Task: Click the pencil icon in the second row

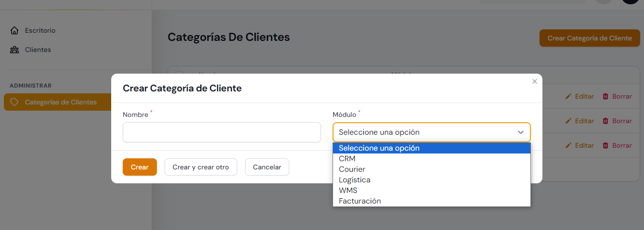Action: (x=568, y=121)
